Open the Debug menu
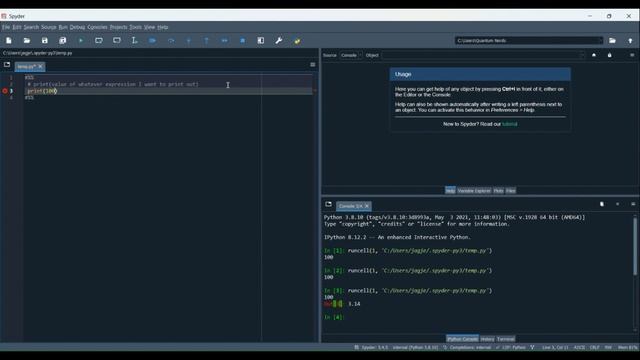Image resolution: width=640 pixels, height=360 pixels. pyautogui.click(x=77, y=27)
